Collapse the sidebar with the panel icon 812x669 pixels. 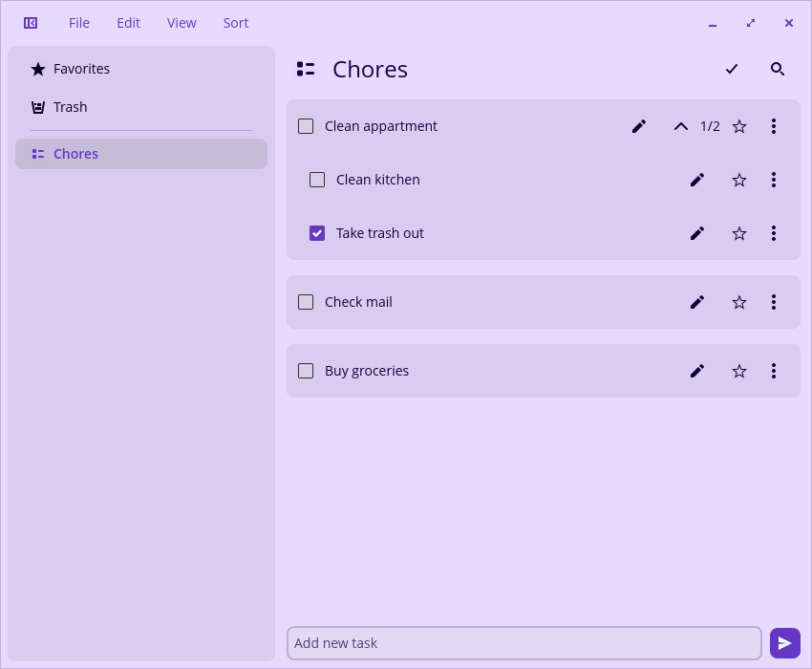coord(31,23)
